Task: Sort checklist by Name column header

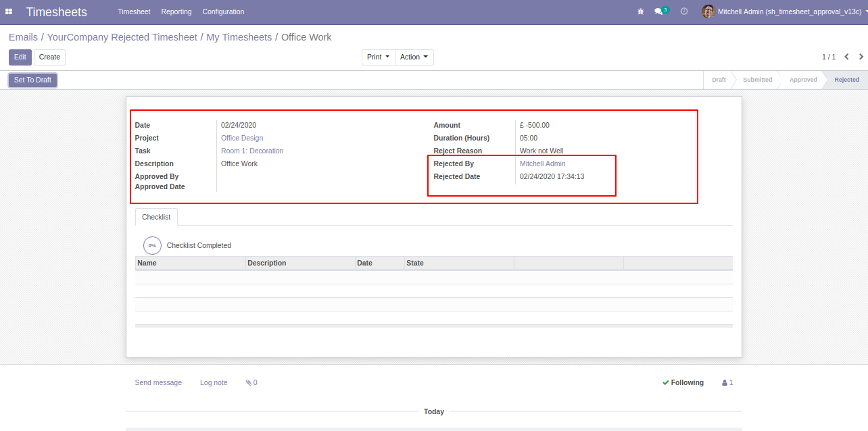Action: pyautogui.click(x=191, y=263)
